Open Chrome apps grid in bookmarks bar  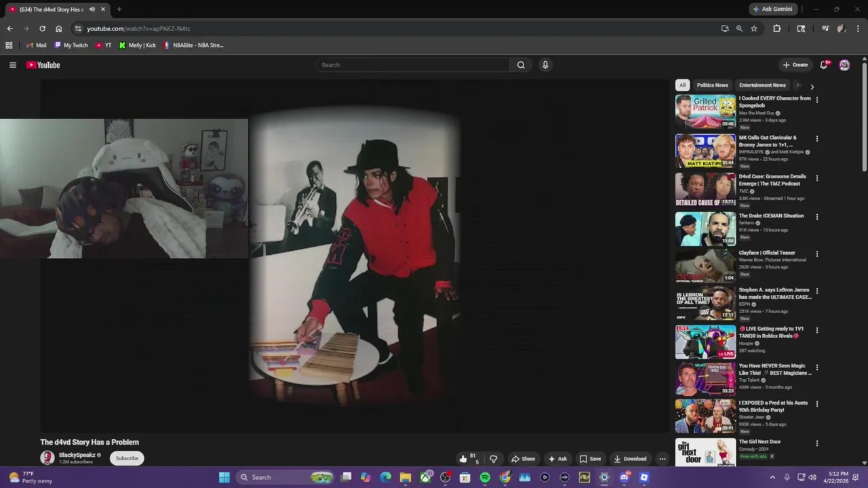[9, 45]
